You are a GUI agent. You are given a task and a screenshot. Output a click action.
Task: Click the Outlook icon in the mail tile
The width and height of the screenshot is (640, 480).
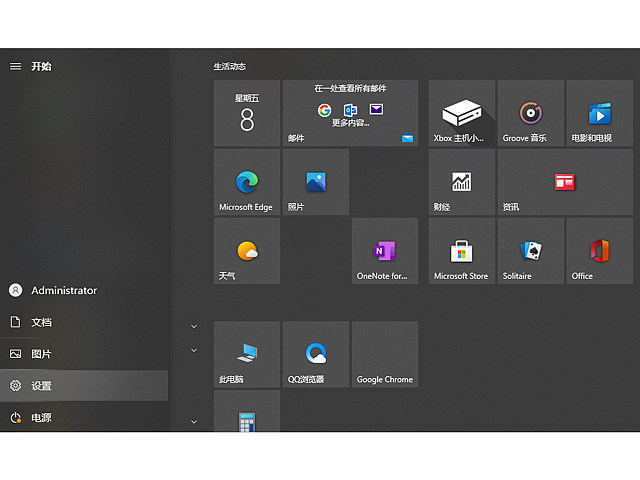[x=350, y=110]
